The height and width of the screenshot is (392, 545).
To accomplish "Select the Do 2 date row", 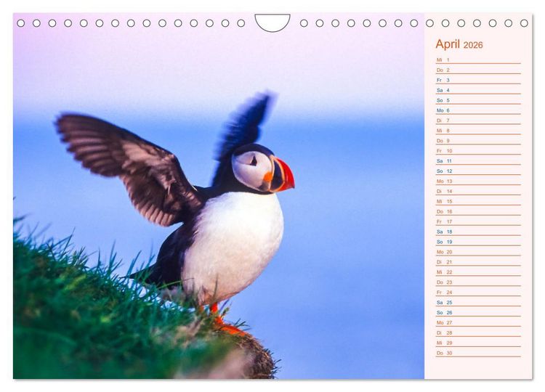I will [x=478, y=70].
